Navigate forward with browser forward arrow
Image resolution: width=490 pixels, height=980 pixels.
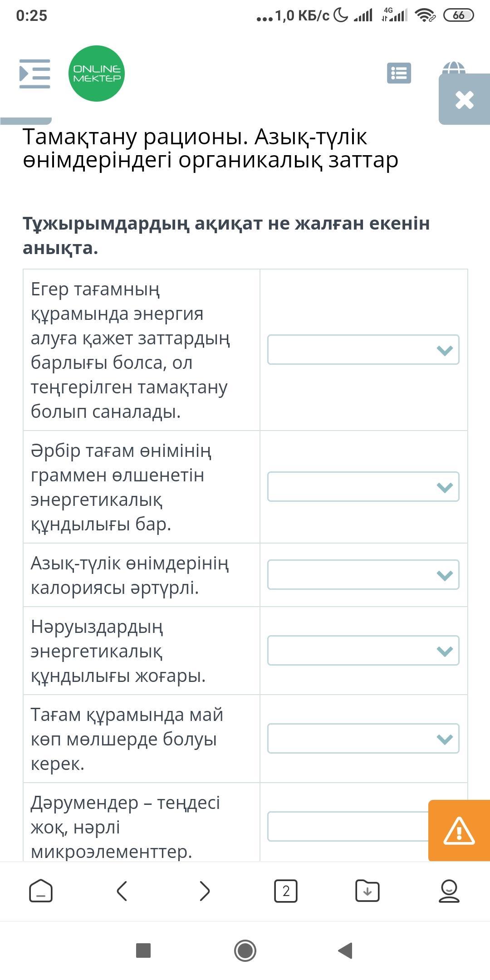[205, 891]
